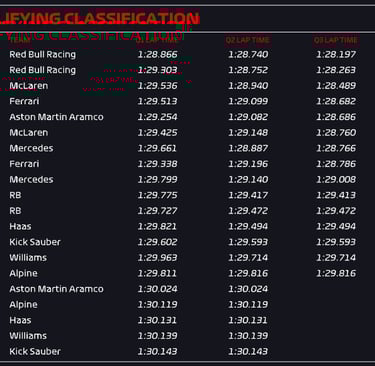Click the Q1 lap time 1:29.661
375x366 pixels.
157,148
